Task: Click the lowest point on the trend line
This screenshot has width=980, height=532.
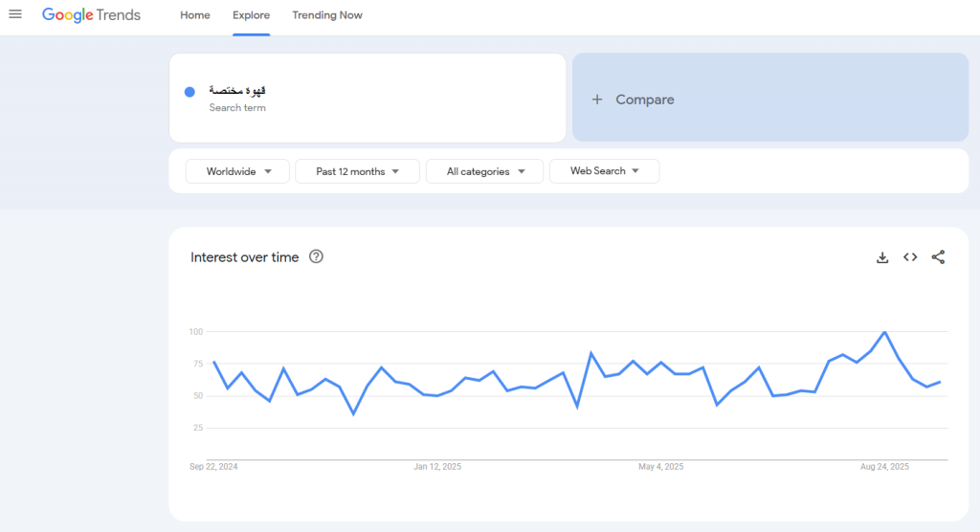Action: pyautogui.click(x=353, y=414)
